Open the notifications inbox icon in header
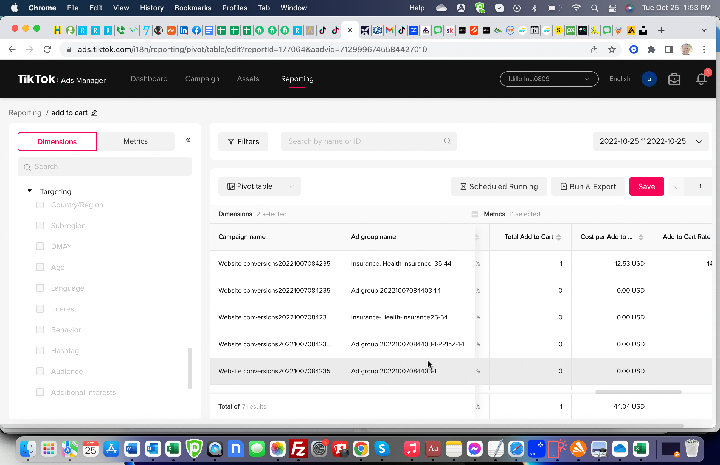 [x=703, y=79]
